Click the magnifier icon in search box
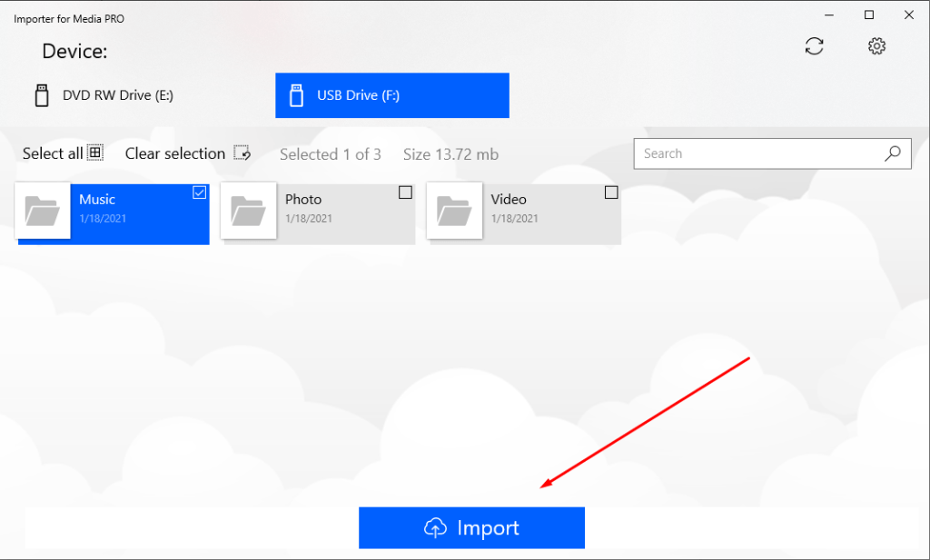Viewport: 930px width, 560px height. [x=892, y=153]
